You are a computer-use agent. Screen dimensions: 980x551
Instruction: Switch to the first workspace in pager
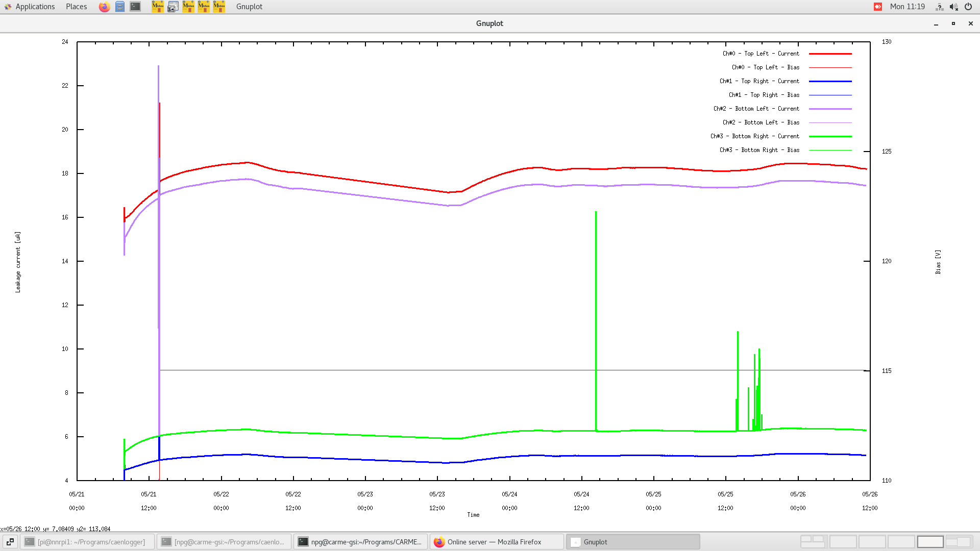813,542
